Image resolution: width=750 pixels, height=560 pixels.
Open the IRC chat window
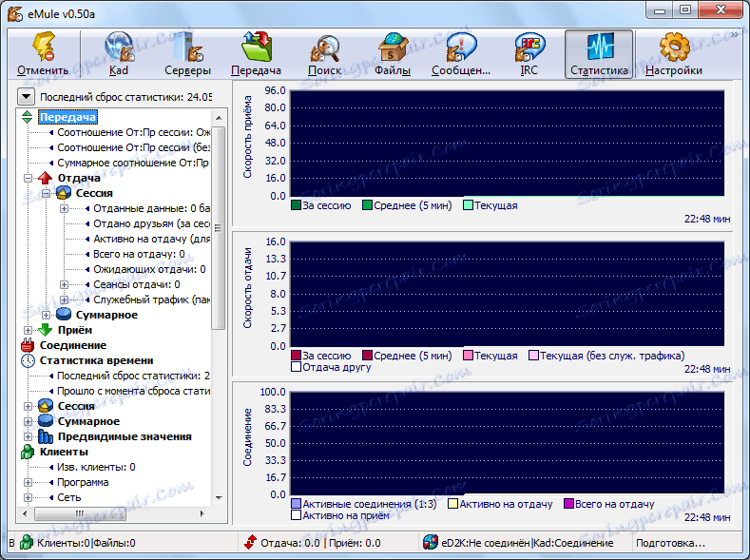pos(529,53)
